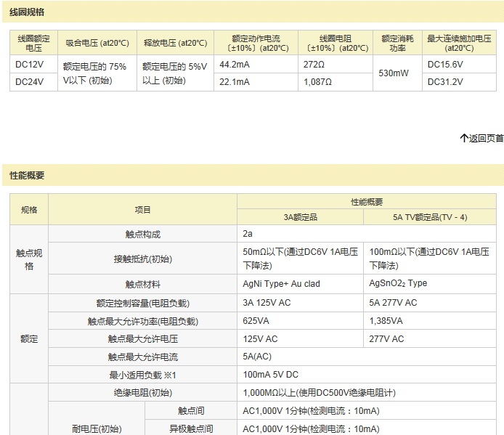Select the AgNi Type+ Au clad cell
Image resolution: width=504 pixels, height=435 pixels.
(281, 284)
